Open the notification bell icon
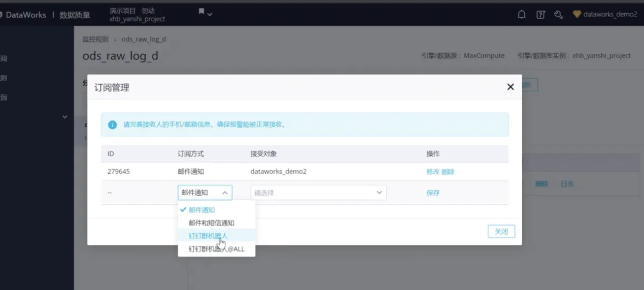The image size is (644, 290). [521, 15]
